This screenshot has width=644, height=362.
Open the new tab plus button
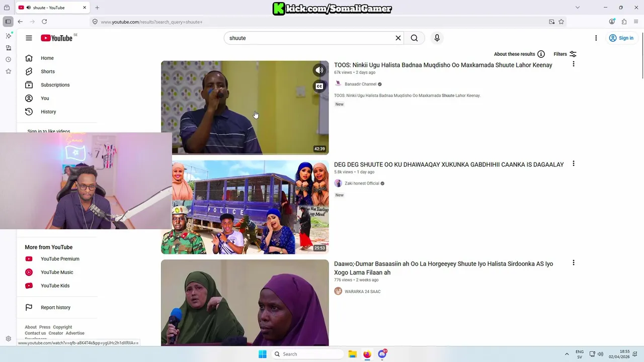(97, 8)
